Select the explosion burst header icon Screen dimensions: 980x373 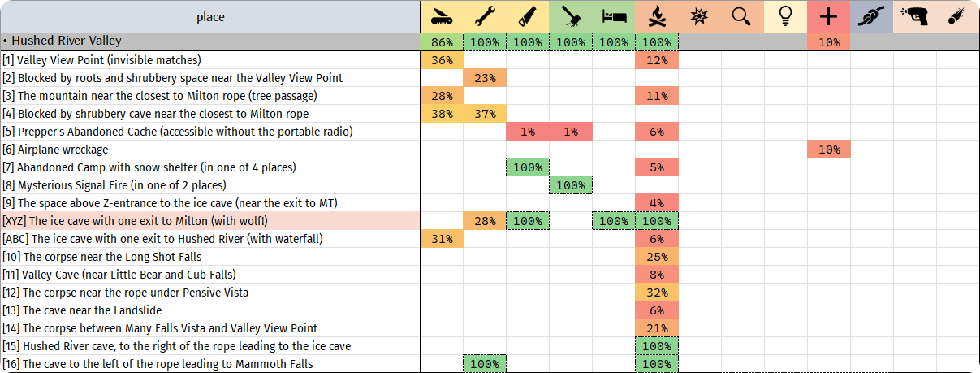point(700,16)
